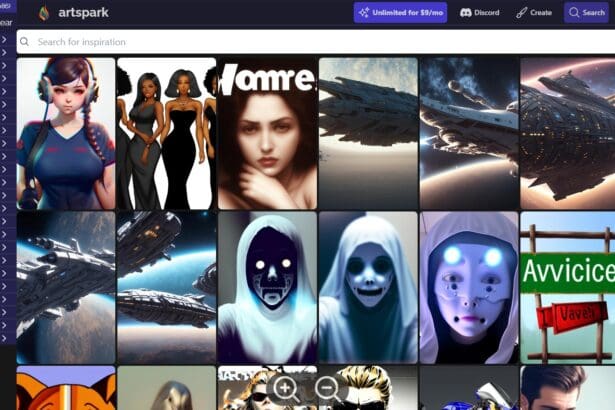Open the gray dolphin-like figure image
This screenshot has height=410, width=615.
pyautogui.click(x=167, y=388)
